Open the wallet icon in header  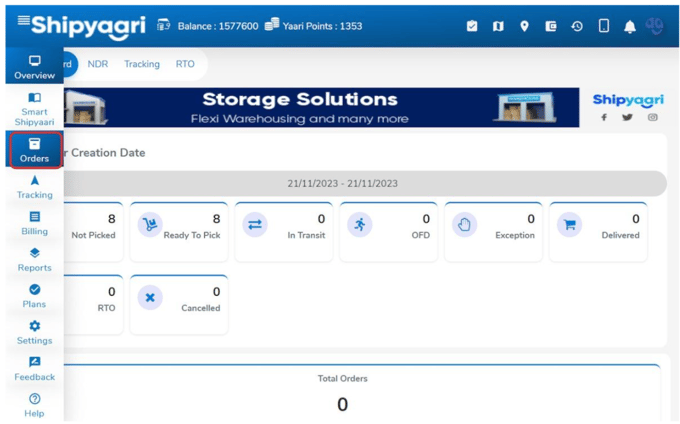point(551,26)
